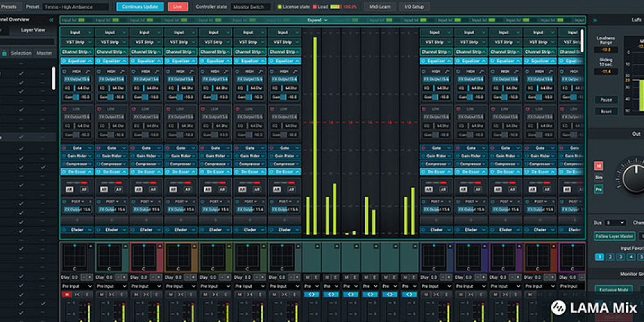
Task: Toggle De-Esser power in second channel
Action: click(99, 171)
